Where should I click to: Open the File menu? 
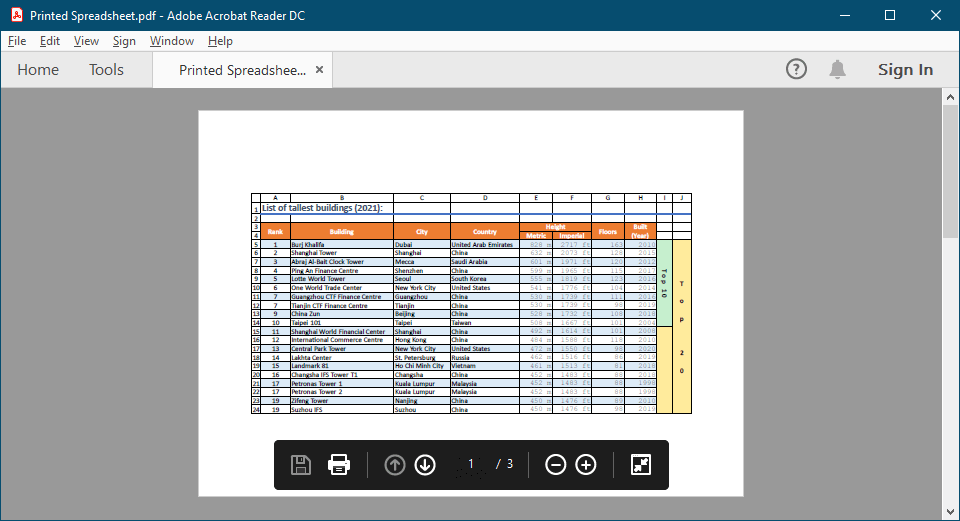tap(17, 41)
